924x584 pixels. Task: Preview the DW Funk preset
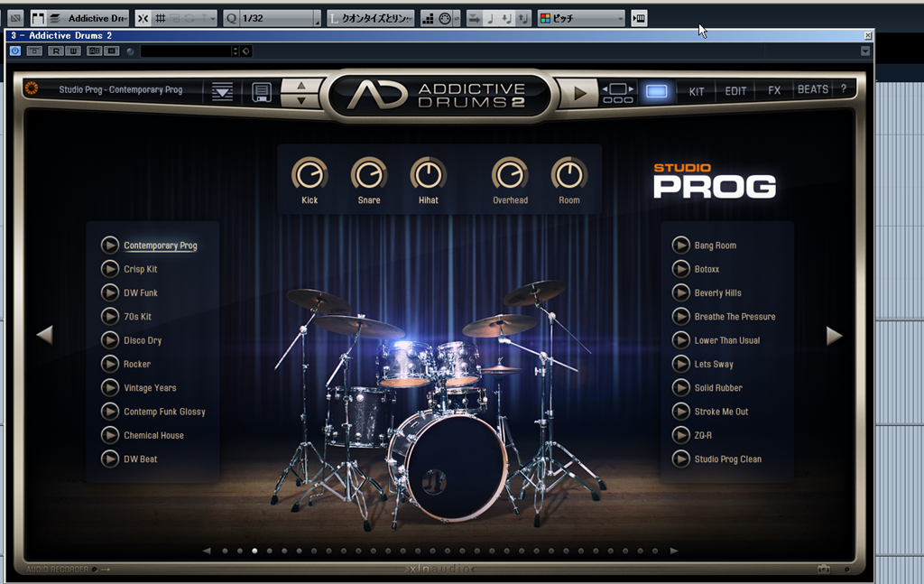[109, 292]
